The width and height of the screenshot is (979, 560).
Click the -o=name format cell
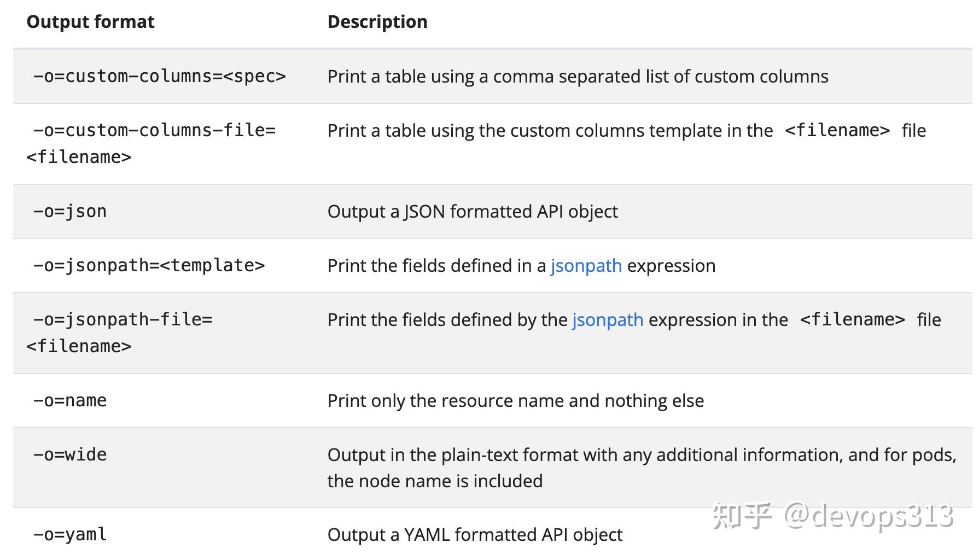coord(69,400)
